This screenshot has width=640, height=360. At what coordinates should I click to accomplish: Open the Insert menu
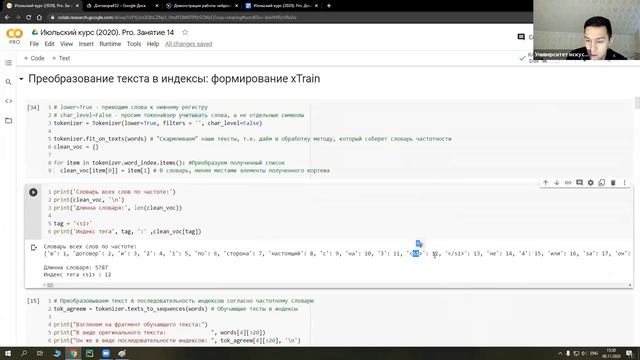pos(86,44)
